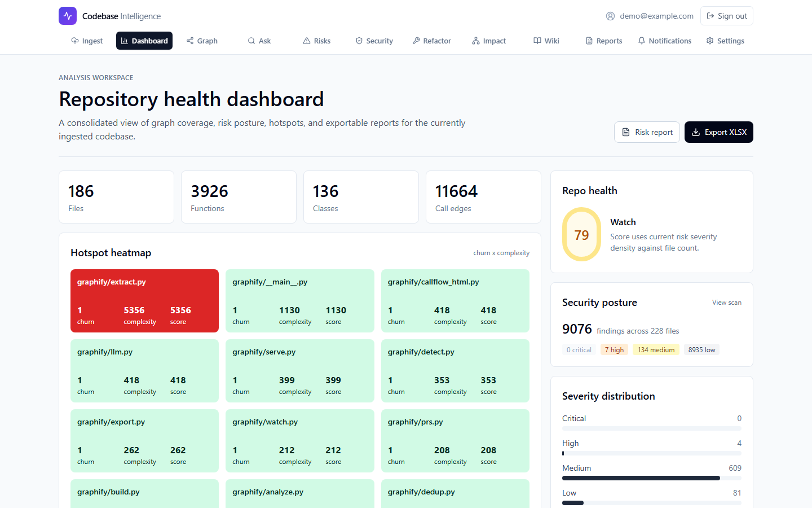Click the 134 medium badge
Screen dimensions: 812x508
656,350
